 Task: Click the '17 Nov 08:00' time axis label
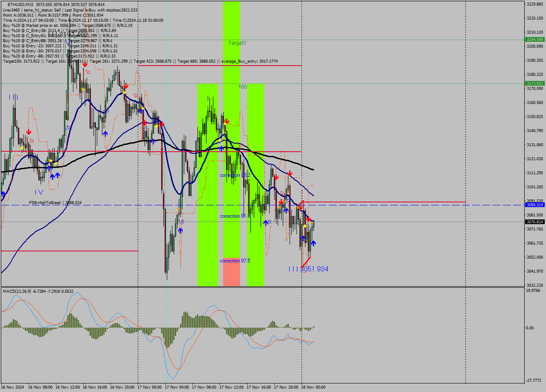coord(204,387)
